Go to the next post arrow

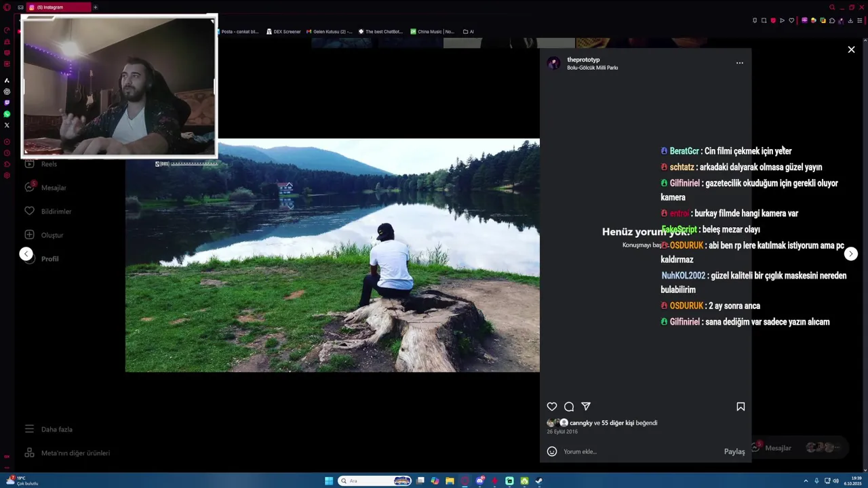pos(851,253)
